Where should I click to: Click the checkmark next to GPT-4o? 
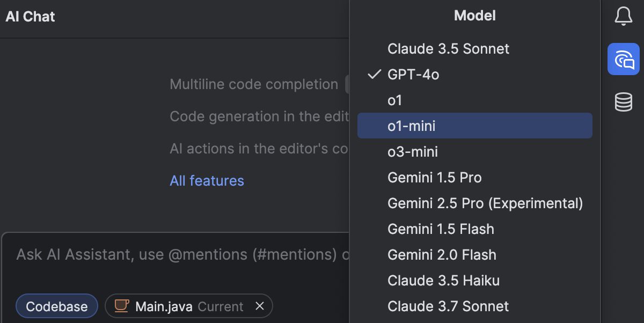tap(372, 75)
